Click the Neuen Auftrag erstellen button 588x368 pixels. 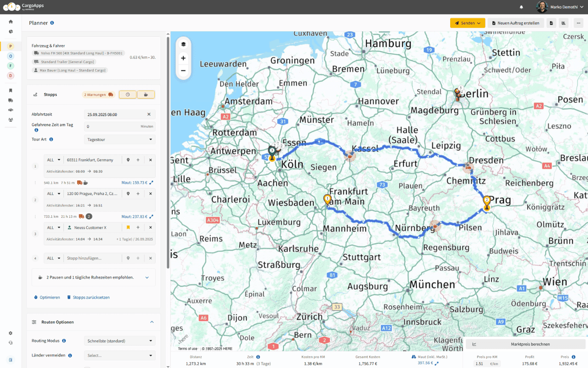tap(516, 23)
